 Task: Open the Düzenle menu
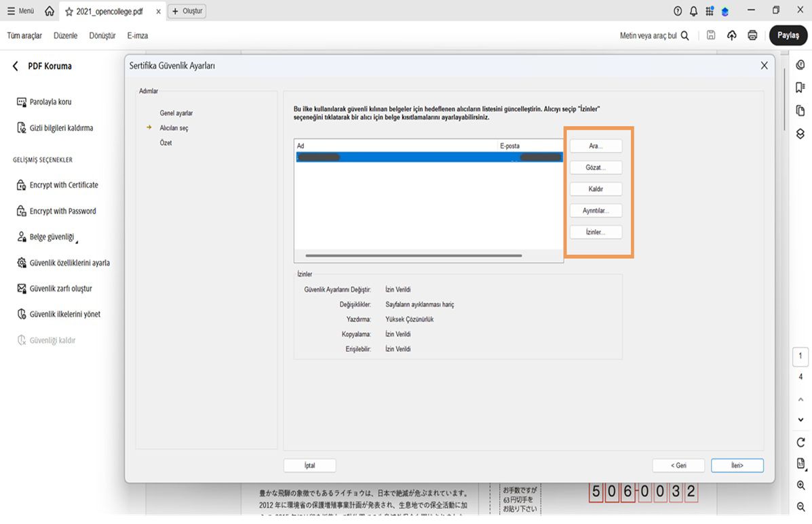coord(65,36)
